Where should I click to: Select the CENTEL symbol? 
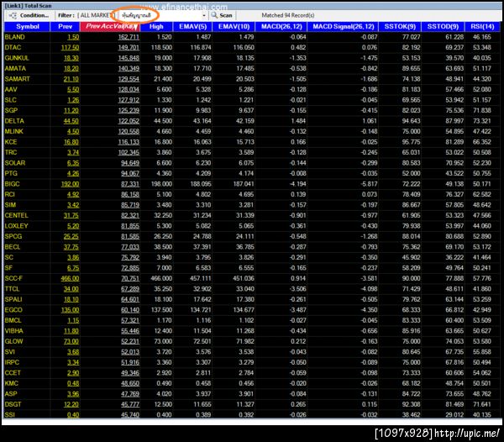[16, 215]
